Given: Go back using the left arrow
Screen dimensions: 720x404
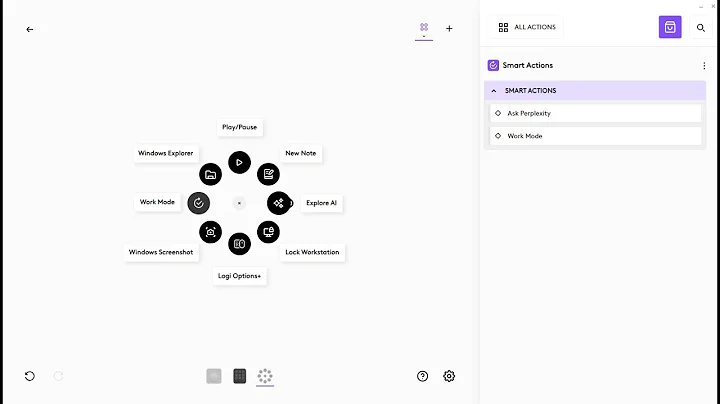Looking at the screenshot, I should tap(30, 29).
